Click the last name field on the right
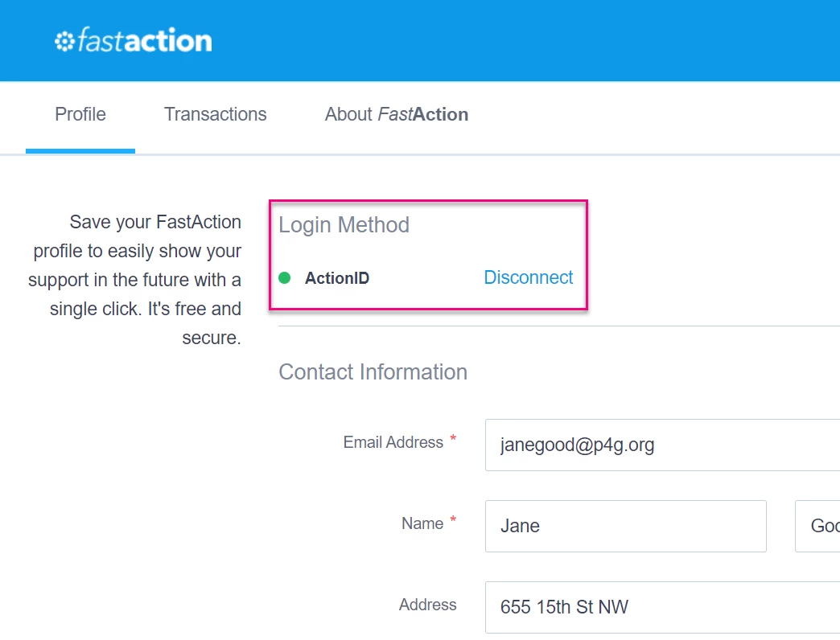 point(819,526)
